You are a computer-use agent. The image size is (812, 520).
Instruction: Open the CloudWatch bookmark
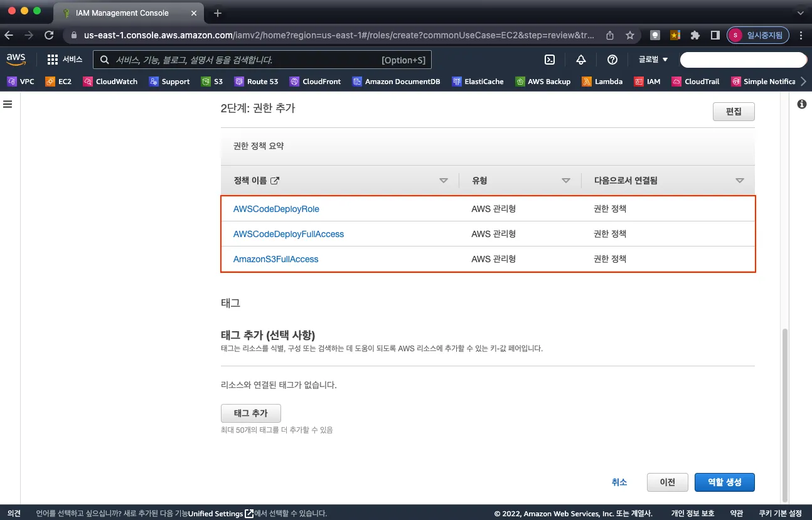pos(110,82)
